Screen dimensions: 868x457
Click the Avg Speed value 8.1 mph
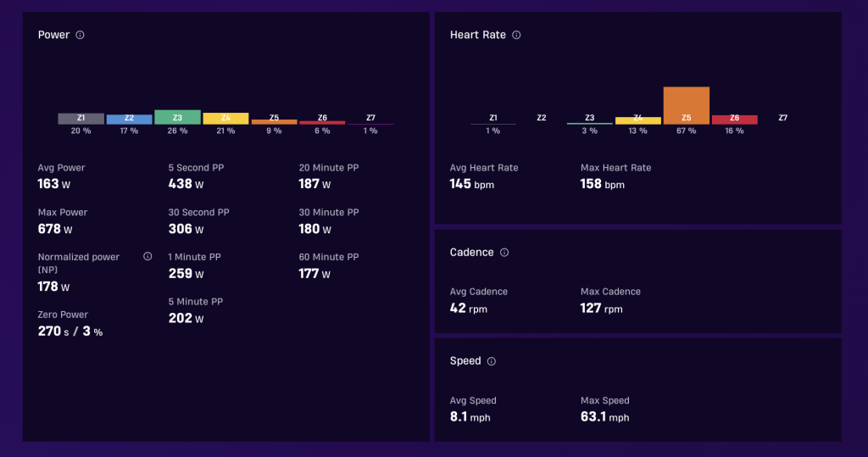pyautogui.click(x=470, y=416)
